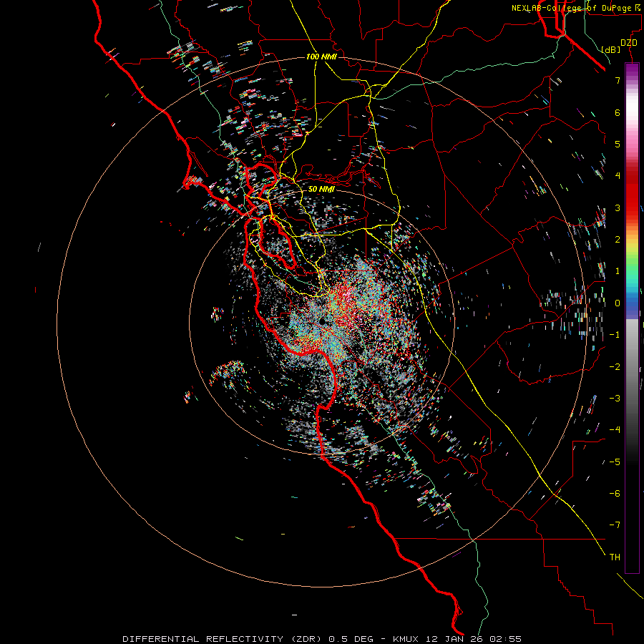This screenshot has height=644, width=644.
Task: Click the '-5' value on color scale
Action: coord(615,462)
